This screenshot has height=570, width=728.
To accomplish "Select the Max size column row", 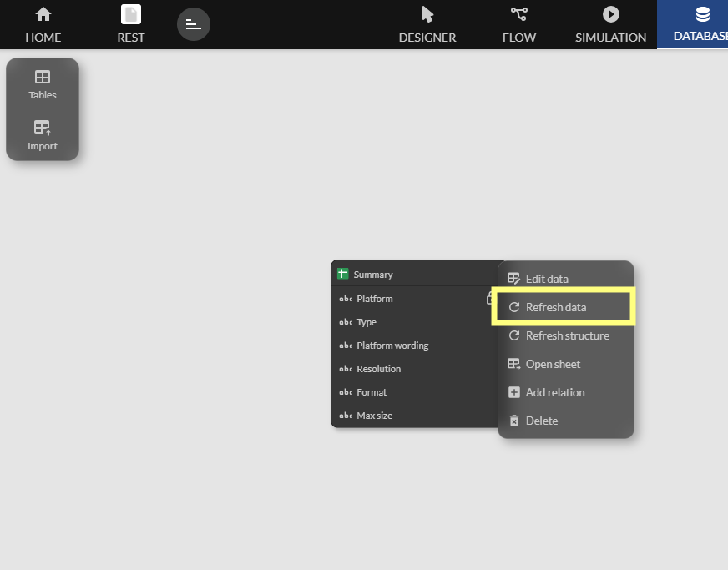I will [x=415, y=416].
